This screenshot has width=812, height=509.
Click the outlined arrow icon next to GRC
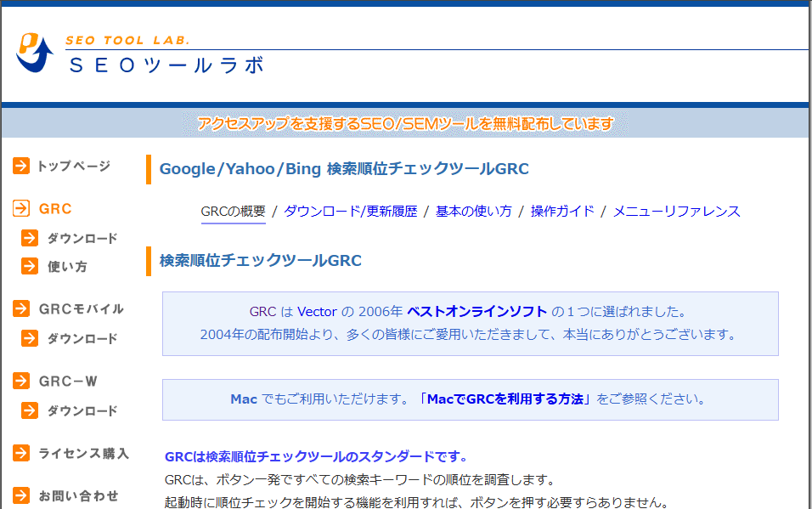tap(21, 208)
